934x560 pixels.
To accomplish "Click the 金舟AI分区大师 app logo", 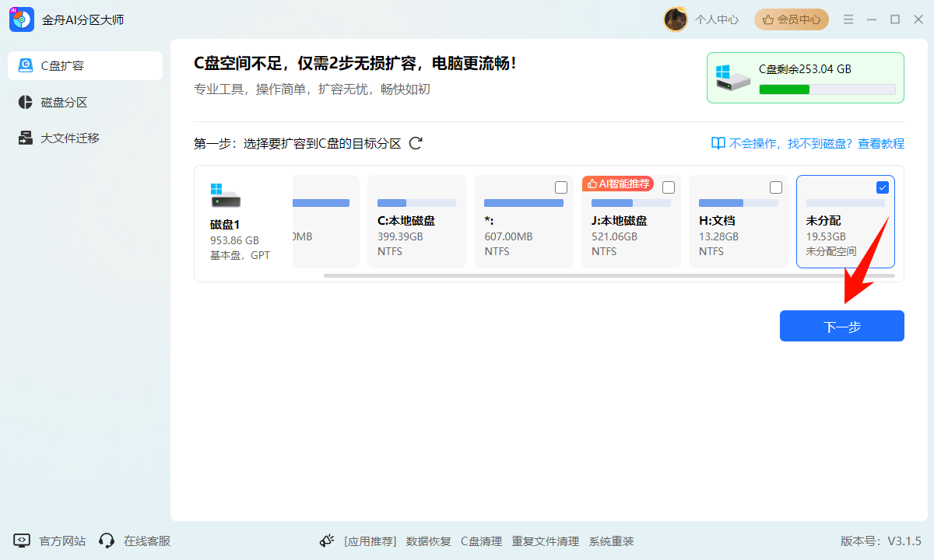I will [20, 19].
